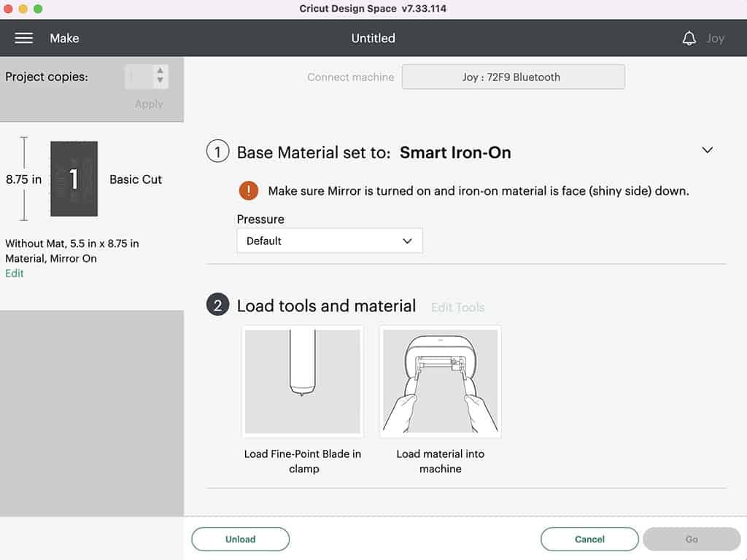This screenshot has width=747, height=560.
Task: Click the 'Load tools and material' heading
Action: click(326, 306)
